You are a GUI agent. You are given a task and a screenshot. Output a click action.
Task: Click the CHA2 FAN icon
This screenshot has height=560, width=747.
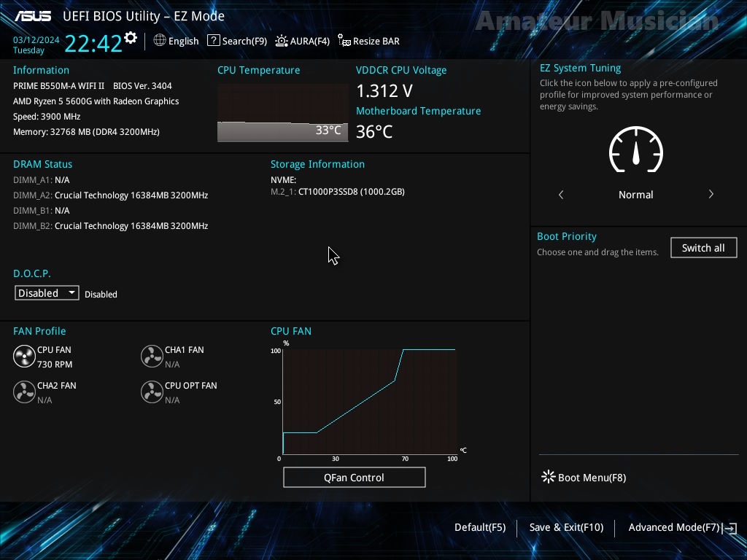coord(24,392)
